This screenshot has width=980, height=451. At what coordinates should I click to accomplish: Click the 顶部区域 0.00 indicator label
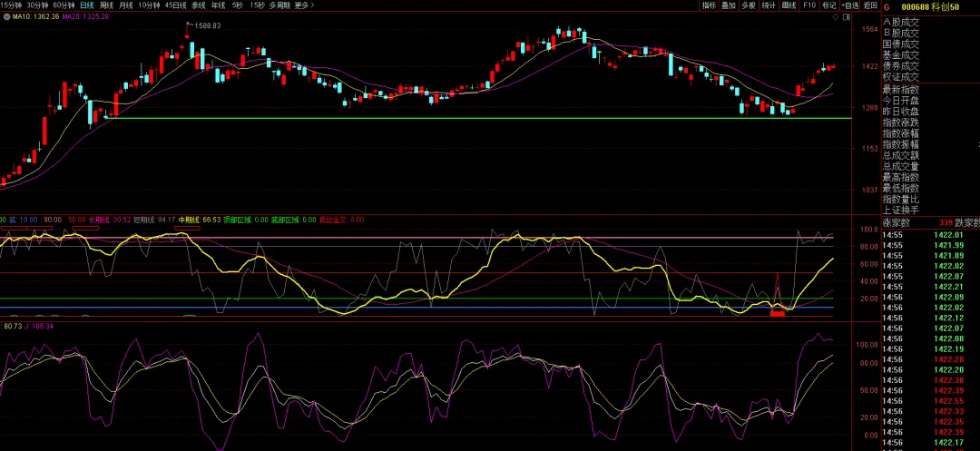tap(246, 220)
